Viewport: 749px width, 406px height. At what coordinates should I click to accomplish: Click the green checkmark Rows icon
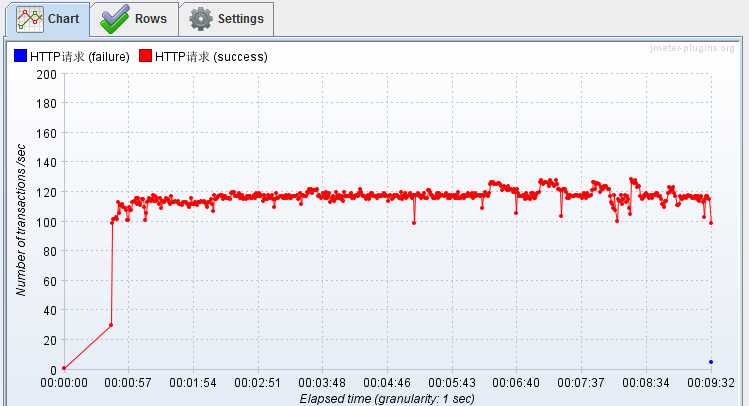114,19
